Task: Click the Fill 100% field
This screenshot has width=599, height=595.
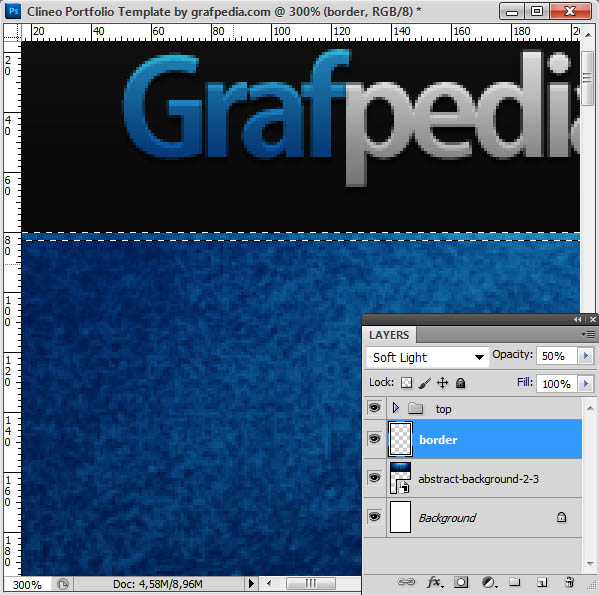Action: coord(557,383)
